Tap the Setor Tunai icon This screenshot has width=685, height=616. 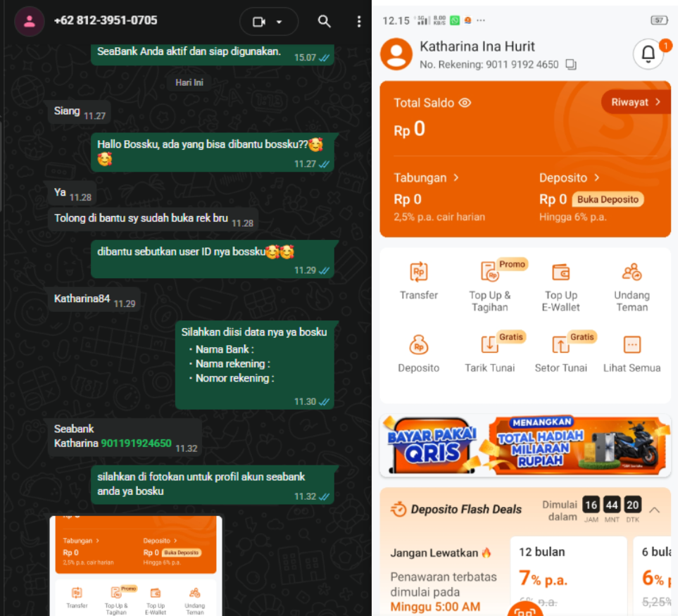[560, 344]
